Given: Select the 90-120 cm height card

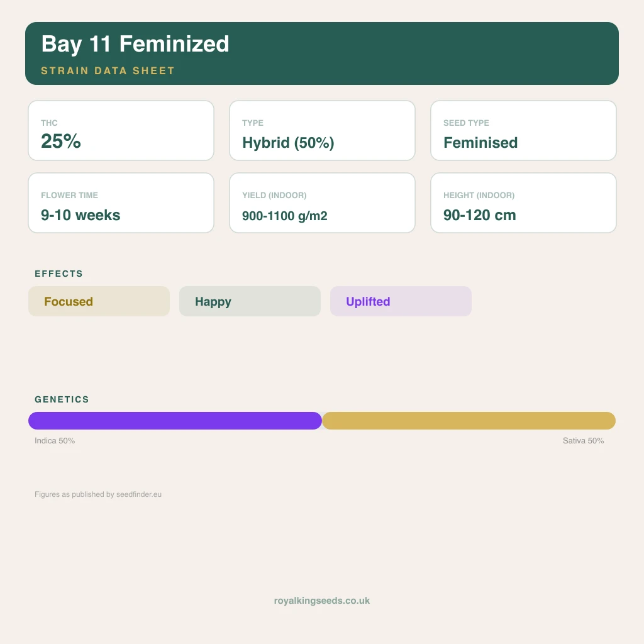Looking at the screenshot, I should (523, 203).
